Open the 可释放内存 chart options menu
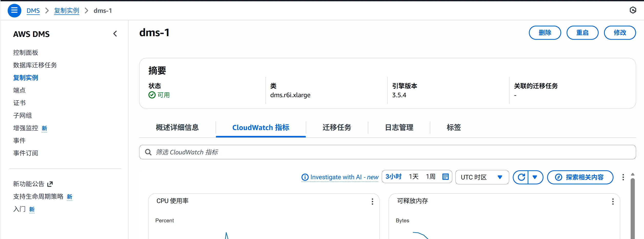Image resolution: width=644 pixels, height=239 pixels. coord(613,202)
